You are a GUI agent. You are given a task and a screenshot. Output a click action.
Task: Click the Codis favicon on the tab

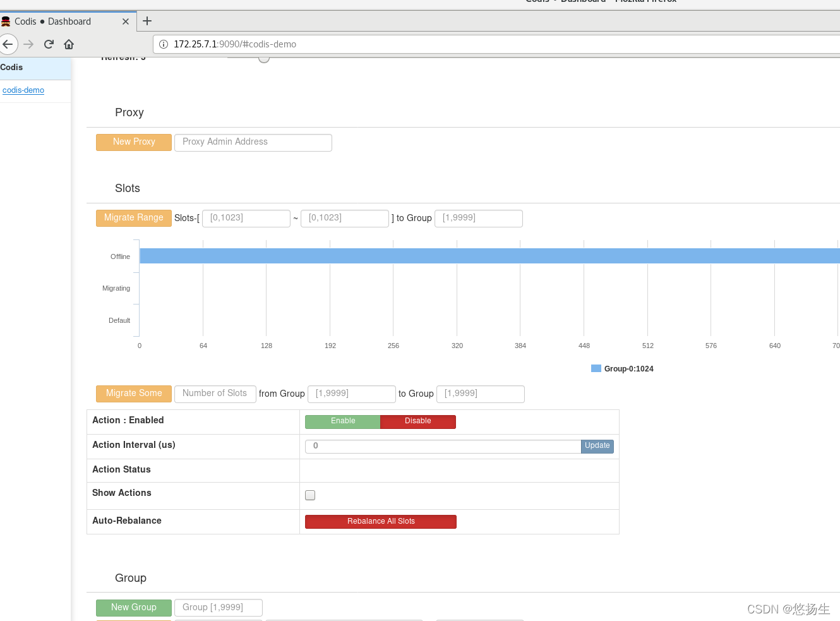(6, 21)
